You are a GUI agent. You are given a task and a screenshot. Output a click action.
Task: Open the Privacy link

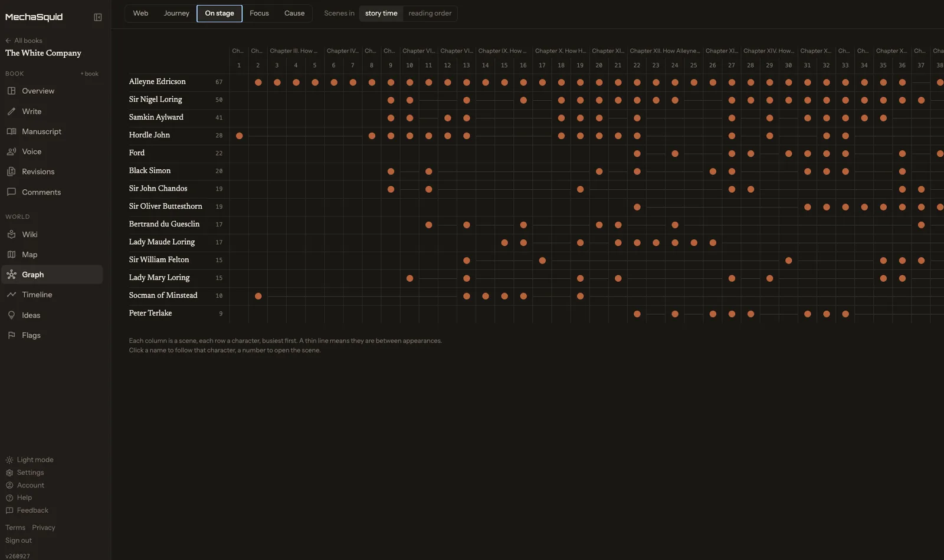44,528
